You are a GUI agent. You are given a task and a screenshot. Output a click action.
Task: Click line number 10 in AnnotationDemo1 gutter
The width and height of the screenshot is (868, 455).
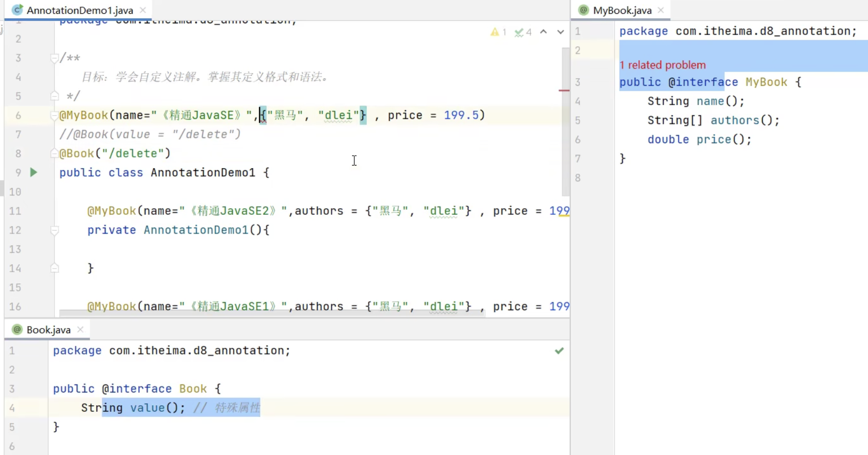(15, 192)
